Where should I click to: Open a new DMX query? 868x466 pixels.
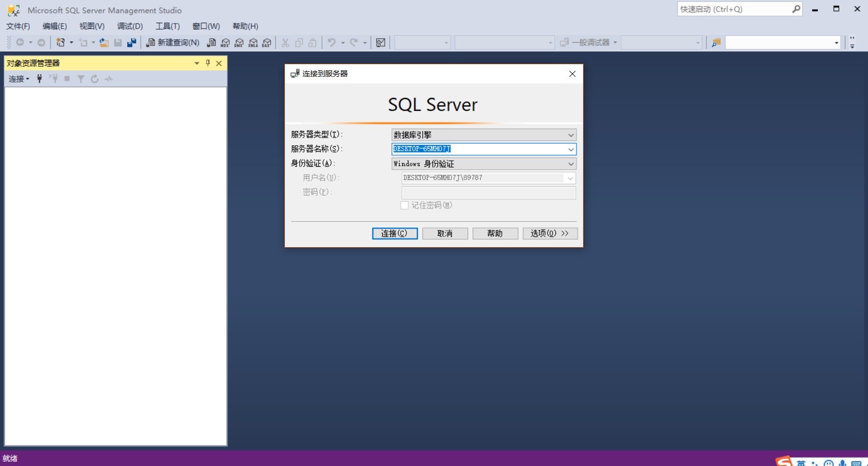tap(238, 43)
